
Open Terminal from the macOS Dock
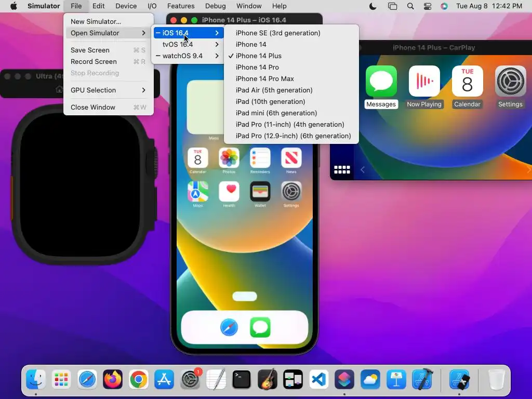click(242, 379)
